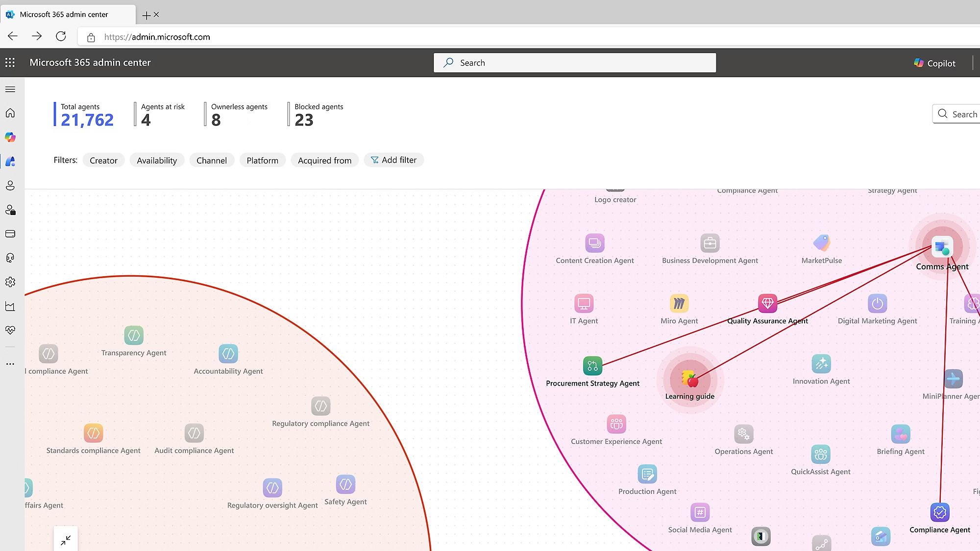Select the Quality Assurance Agent icon

(767, 304)
